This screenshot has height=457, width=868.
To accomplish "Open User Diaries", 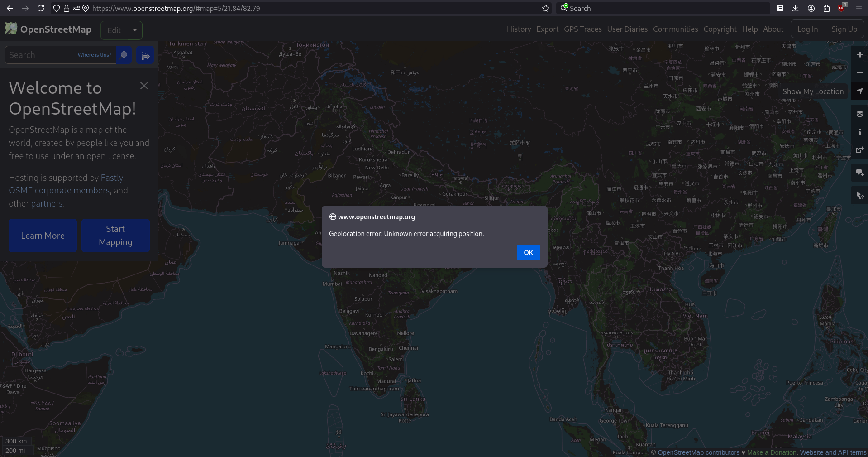I will tap(627, 29).
